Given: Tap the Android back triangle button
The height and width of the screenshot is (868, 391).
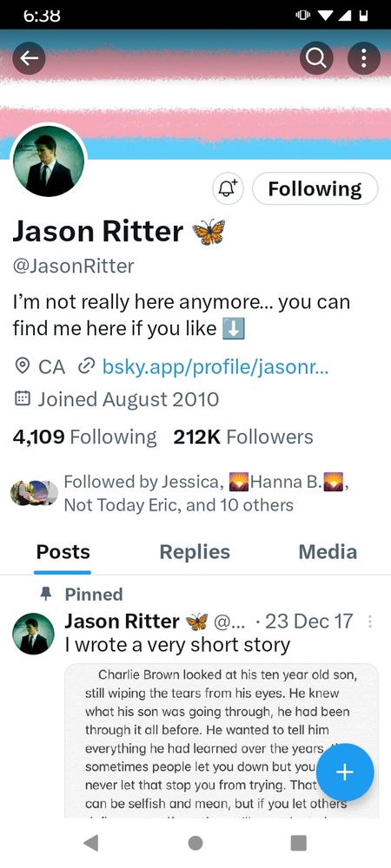Looking at the screenshot, I should click(x=91, y=843).
